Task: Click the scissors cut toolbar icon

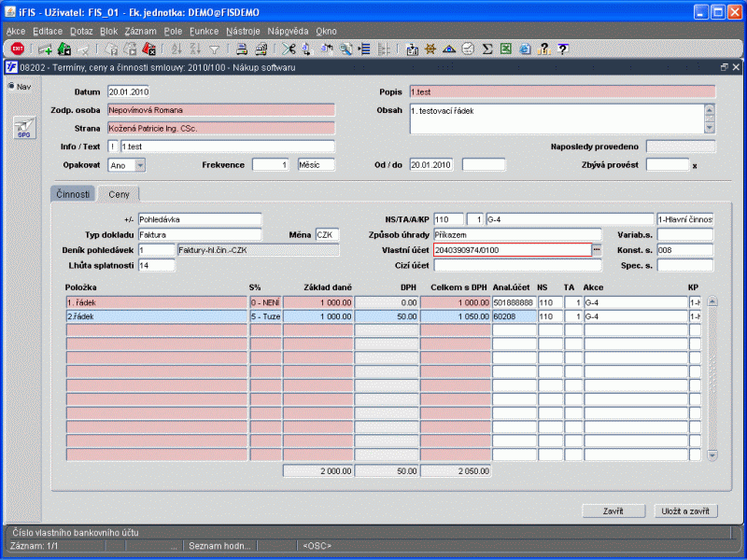Action: (x=288, y=49)
